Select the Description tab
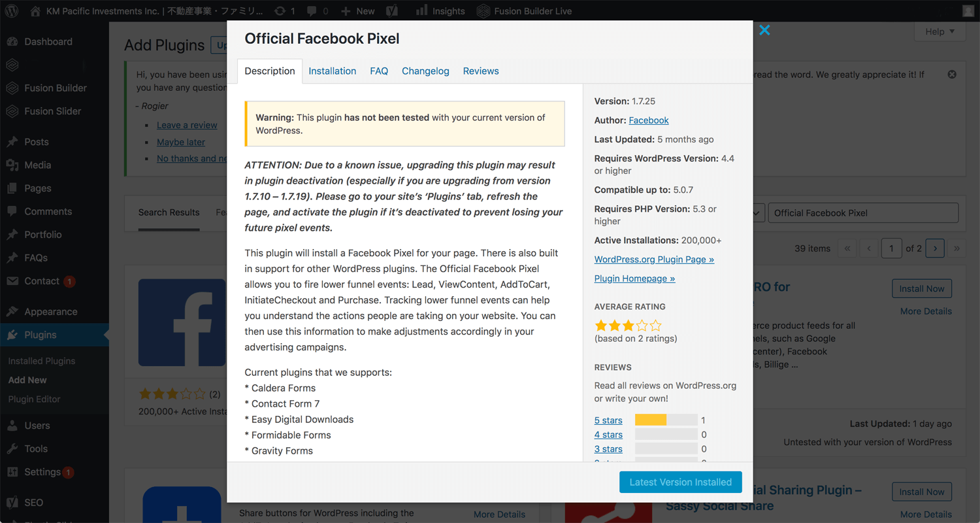The height and width of the screenshot is (523, 980). 270,71
